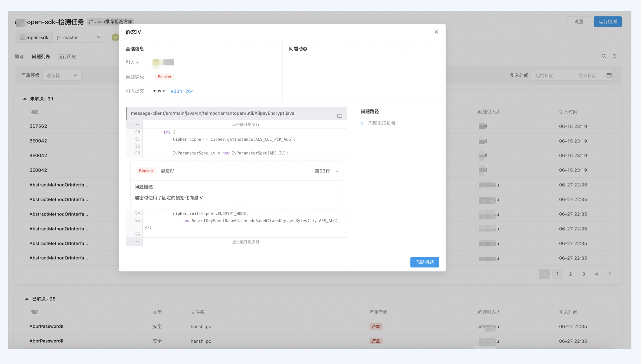Click the YA user avatar

(x=115, y=38)
